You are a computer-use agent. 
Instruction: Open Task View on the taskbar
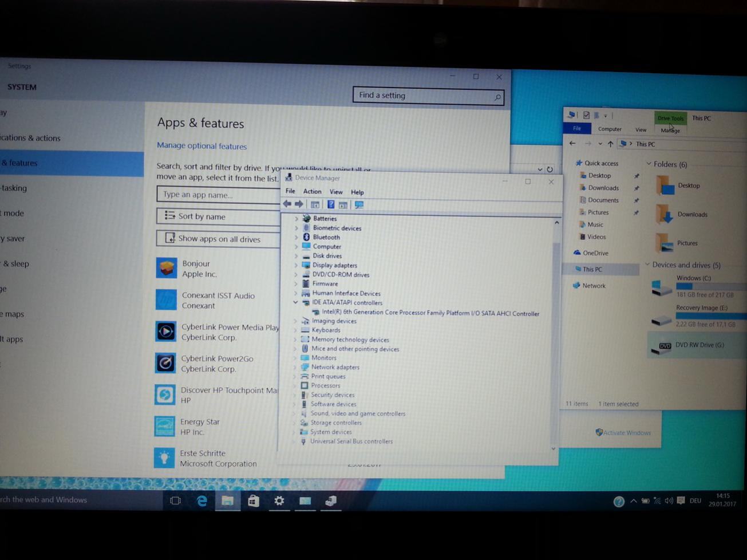[175, 500]
